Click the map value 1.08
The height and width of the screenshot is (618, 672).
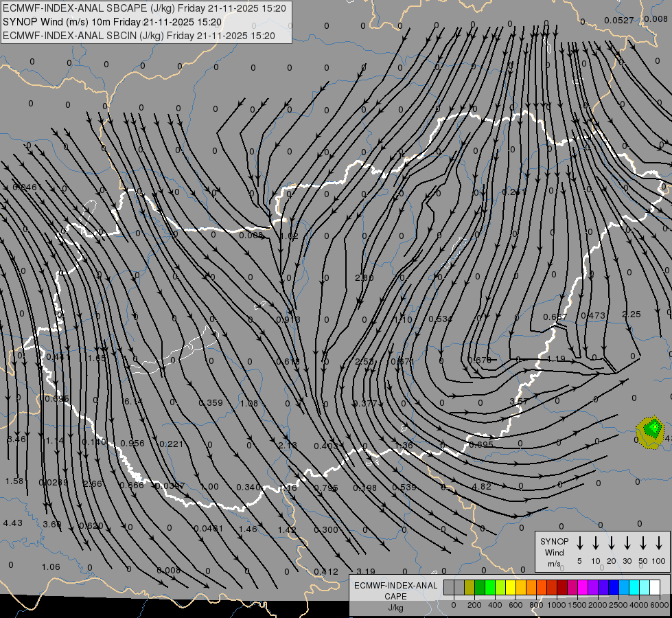click(249, 403)
